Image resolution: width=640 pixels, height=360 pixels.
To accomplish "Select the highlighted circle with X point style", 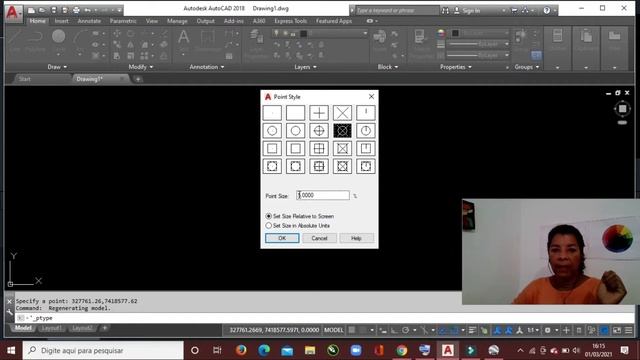I will pyautogui.click(x=342, y=131).
